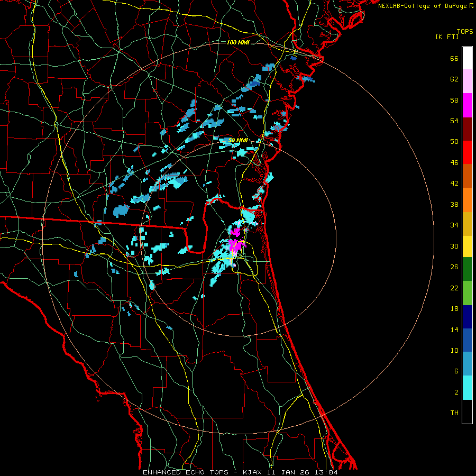Click the TH legend label
Viewport: 476px width, 476px height.
coord(454,413)
